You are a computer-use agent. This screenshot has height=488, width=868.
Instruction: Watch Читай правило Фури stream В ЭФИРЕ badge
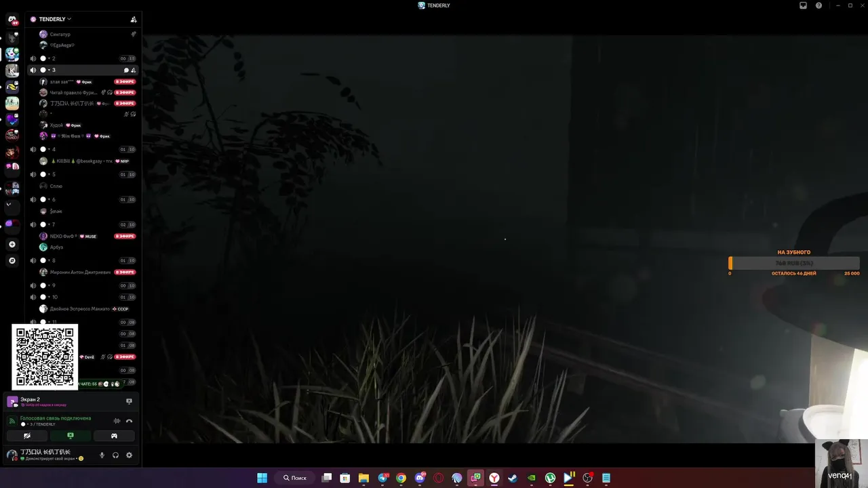[125, 92]
